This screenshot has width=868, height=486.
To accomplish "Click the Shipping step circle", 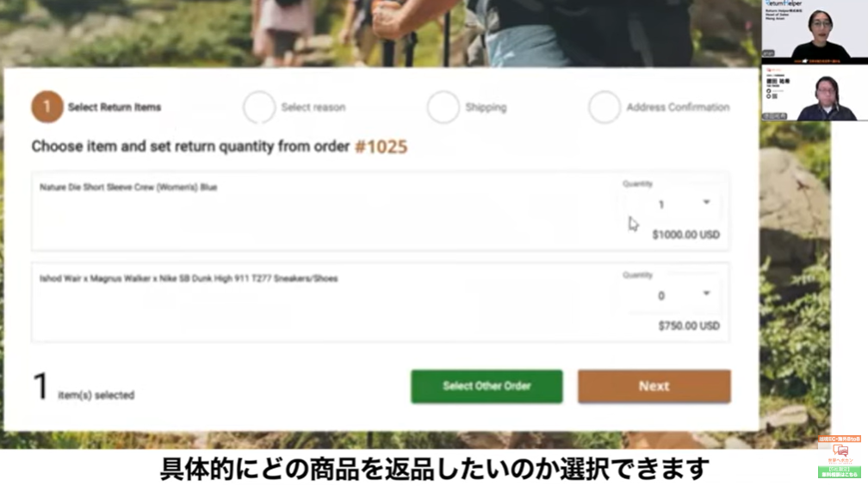I will point(443,107).
